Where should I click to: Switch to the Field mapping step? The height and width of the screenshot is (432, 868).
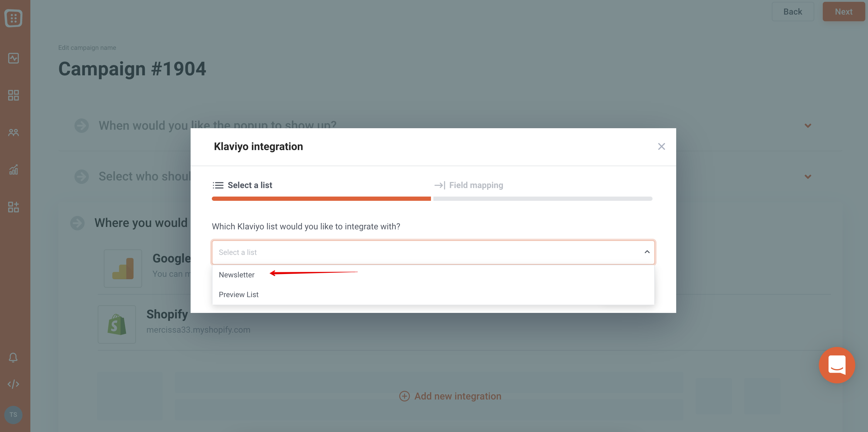click(x=469, y=185)
